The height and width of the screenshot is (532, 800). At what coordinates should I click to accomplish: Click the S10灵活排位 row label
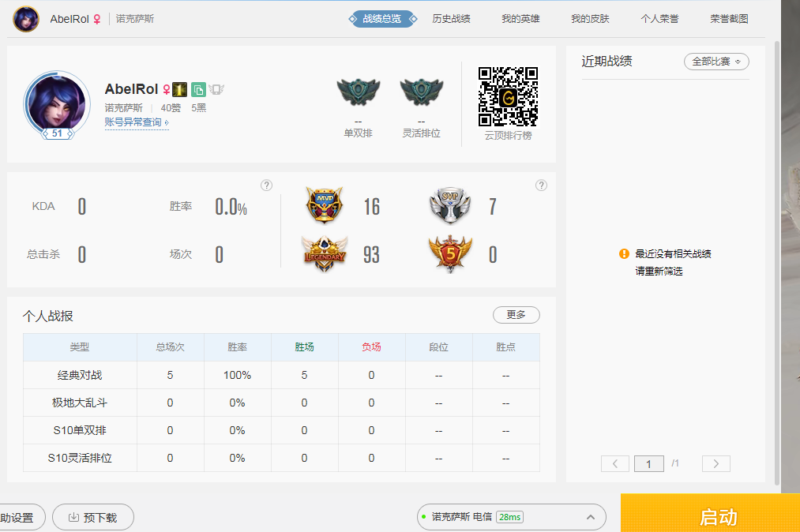click(x=80, y=458)
